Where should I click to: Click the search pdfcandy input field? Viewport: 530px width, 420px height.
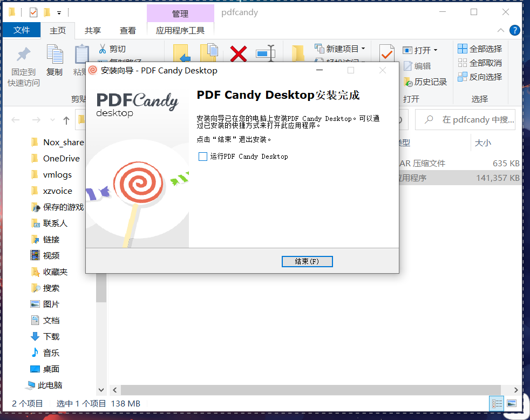[465, 120]
